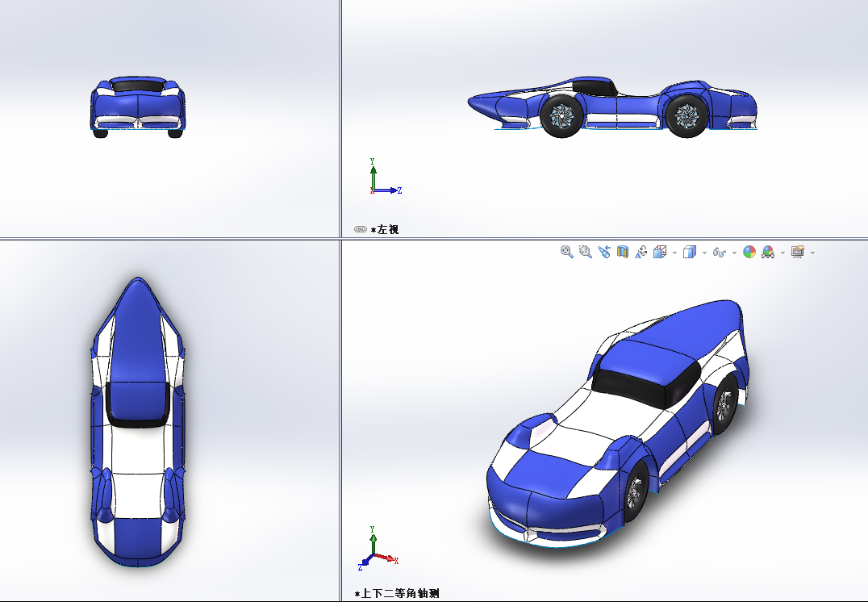
Task: Click the coordinate triad in the left view
Action: pos(385,176)
